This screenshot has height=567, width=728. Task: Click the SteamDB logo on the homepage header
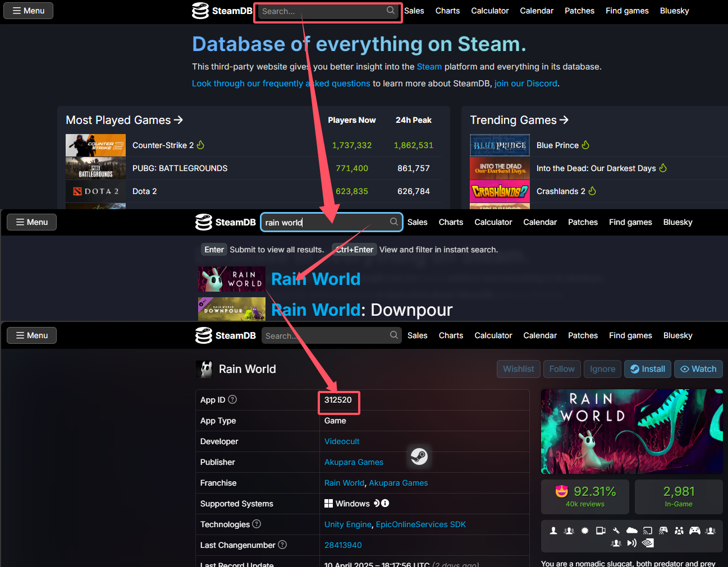222,11
